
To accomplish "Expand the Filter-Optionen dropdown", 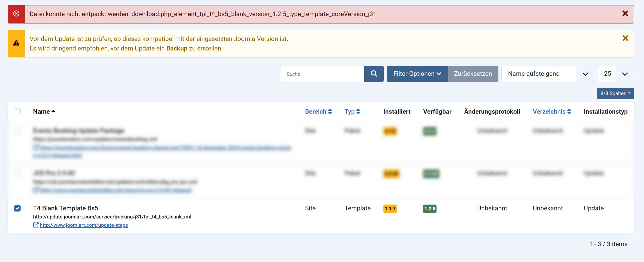I will tap(417, 73).
